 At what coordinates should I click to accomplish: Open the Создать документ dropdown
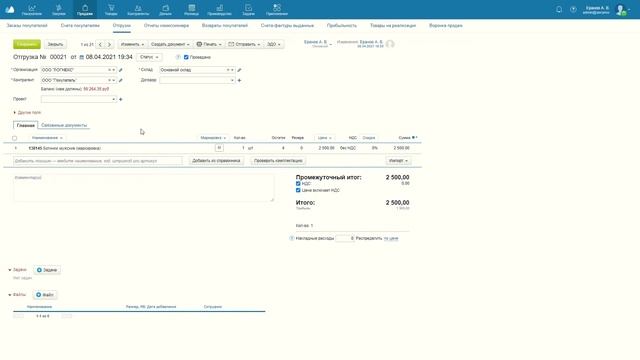click(x=170, y=44)
